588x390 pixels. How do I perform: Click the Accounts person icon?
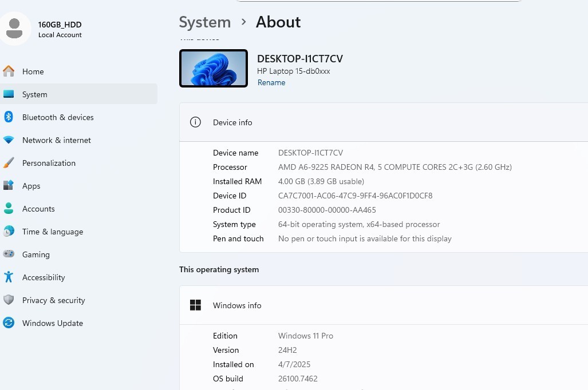coord(9,208)
